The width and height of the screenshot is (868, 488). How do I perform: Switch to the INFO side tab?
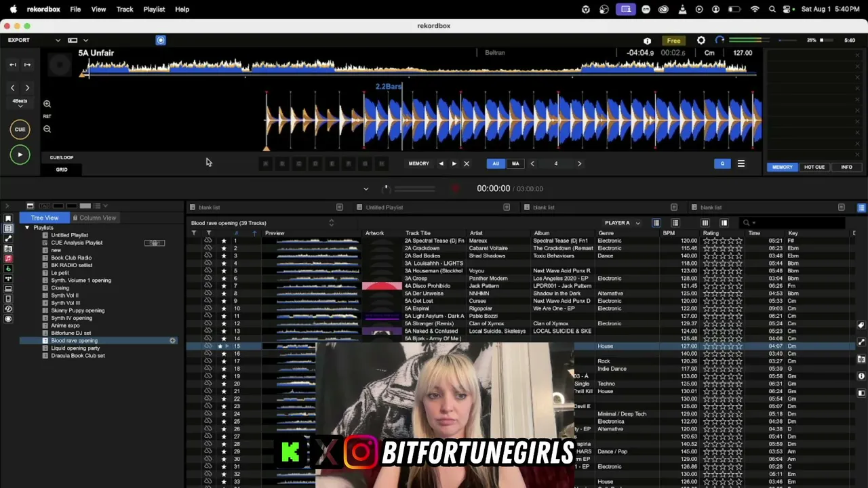tap(846, 167)
